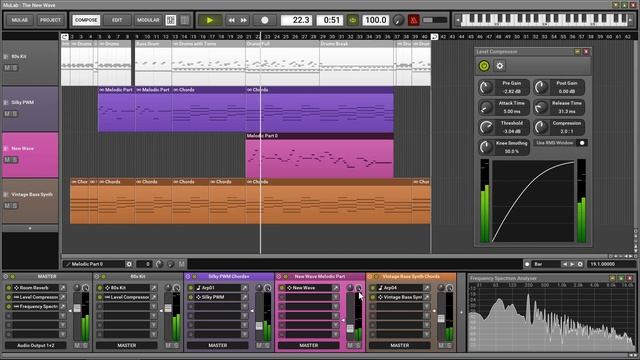The height and width of the screenshot is (360, 640).
Task: Click the red metronome icon
Action: (413, 20)
